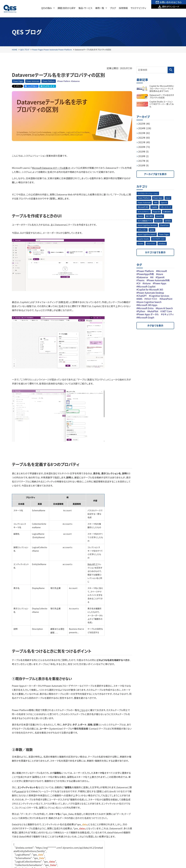Open 製品・サービス menu item
The width and height of the screenshot is (186, 868).
click(x=85, y=8)
